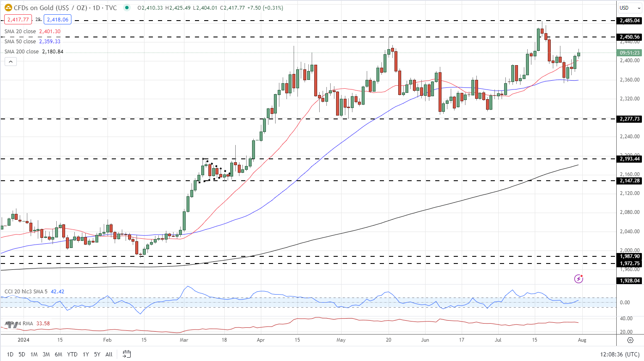
Task: Open the go-to-date calendar icon
Action: click(x=126, y=354)
